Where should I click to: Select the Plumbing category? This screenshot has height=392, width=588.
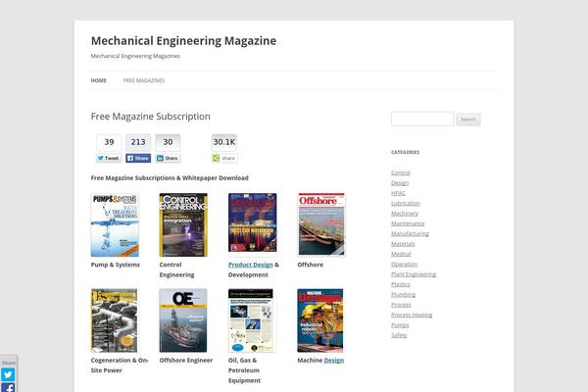(403, 294)
